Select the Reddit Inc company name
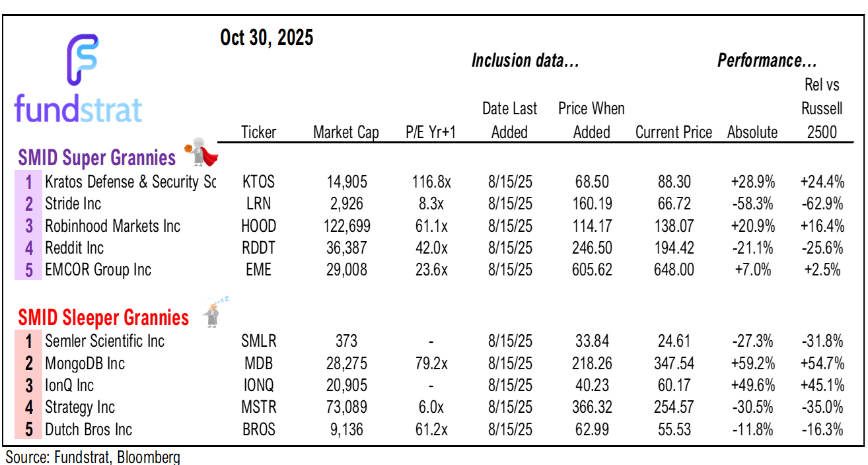Image resolution: width=868 pixels, height=465 pixels. point(74,248)
